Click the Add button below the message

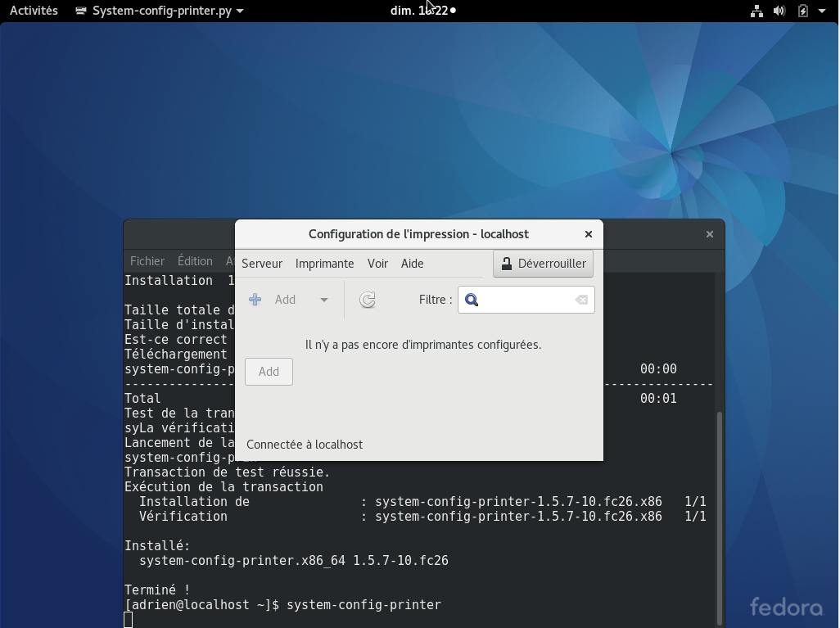[x=269, y=372]
